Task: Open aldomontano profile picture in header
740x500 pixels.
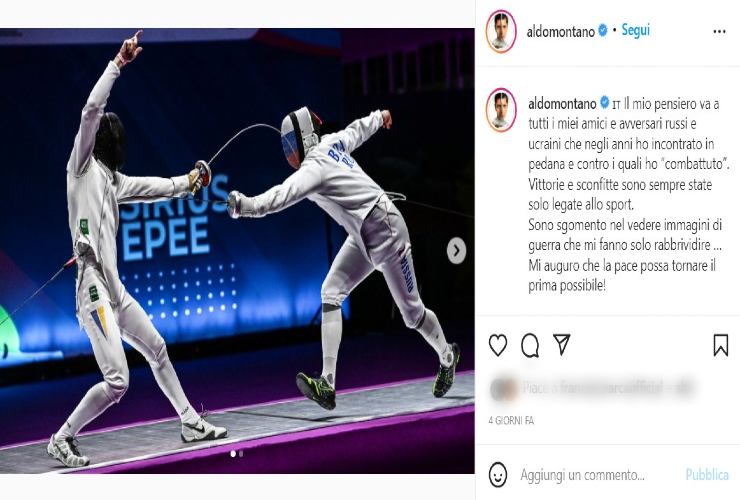Action: tap(501, 31)
